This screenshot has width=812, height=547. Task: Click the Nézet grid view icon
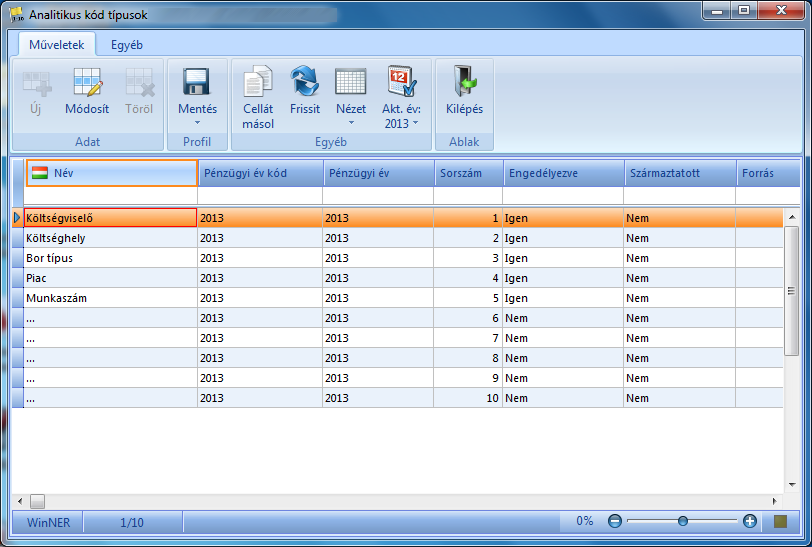[351, 81]
